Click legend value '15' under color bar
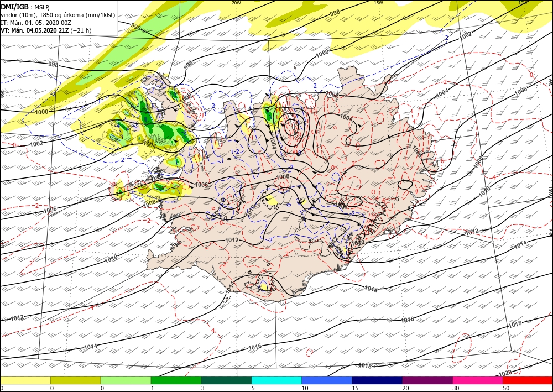 click(x=355, y=388)
